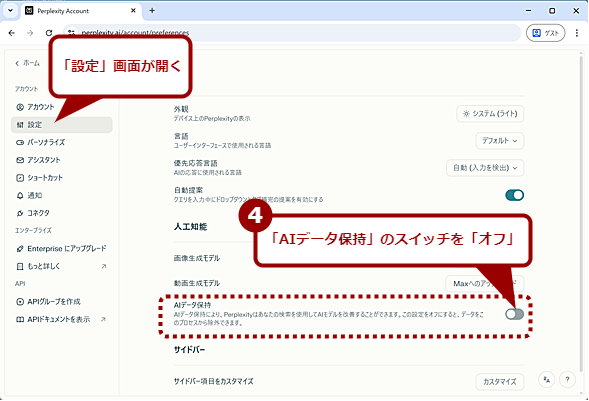Click the Enterprise rocket icon
The height and width of the screenshot is (401, 589).
20,249
